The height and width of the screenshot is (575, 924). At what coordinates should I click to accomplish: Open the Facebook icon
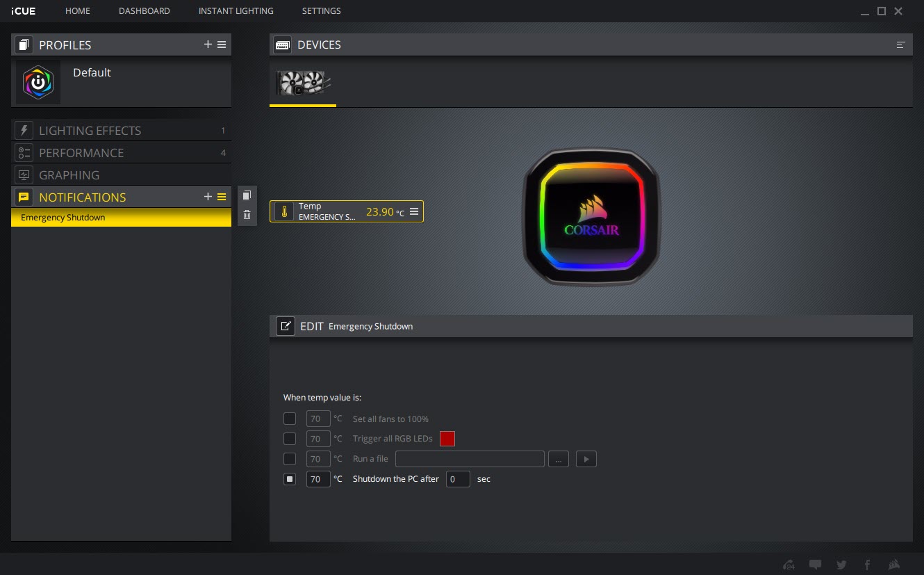click(x=867, y=565)
